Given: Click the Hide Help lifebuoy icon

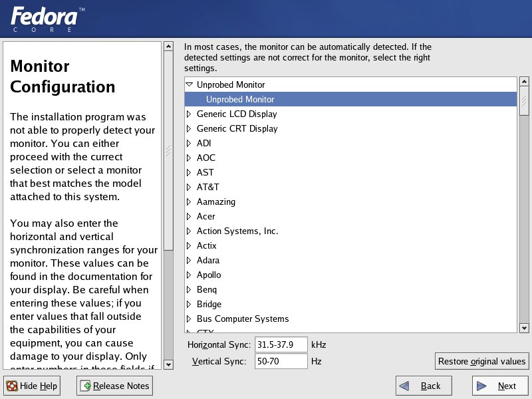Looking at the screenshot, I should pos(12,386).
